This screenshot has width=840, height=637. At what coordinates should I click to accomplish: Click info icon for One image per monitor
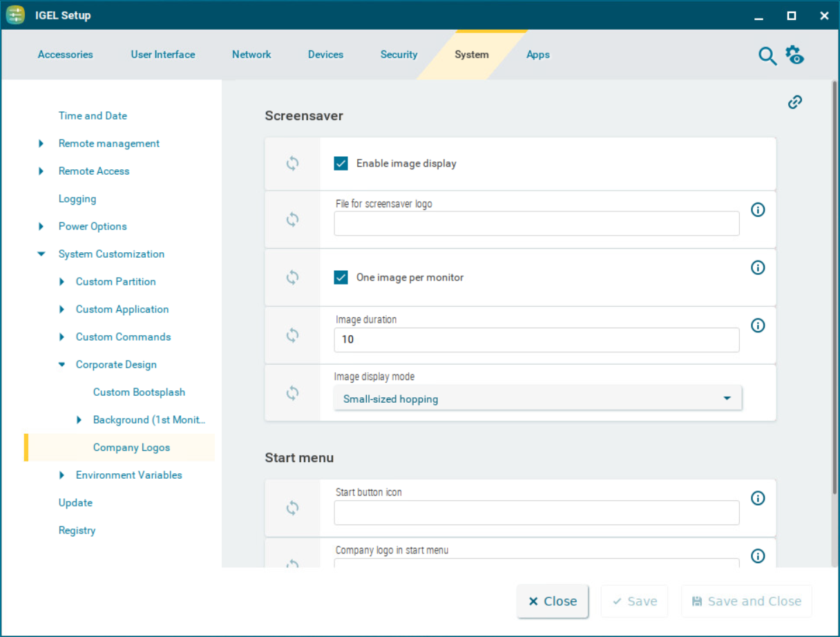point(758,267)
